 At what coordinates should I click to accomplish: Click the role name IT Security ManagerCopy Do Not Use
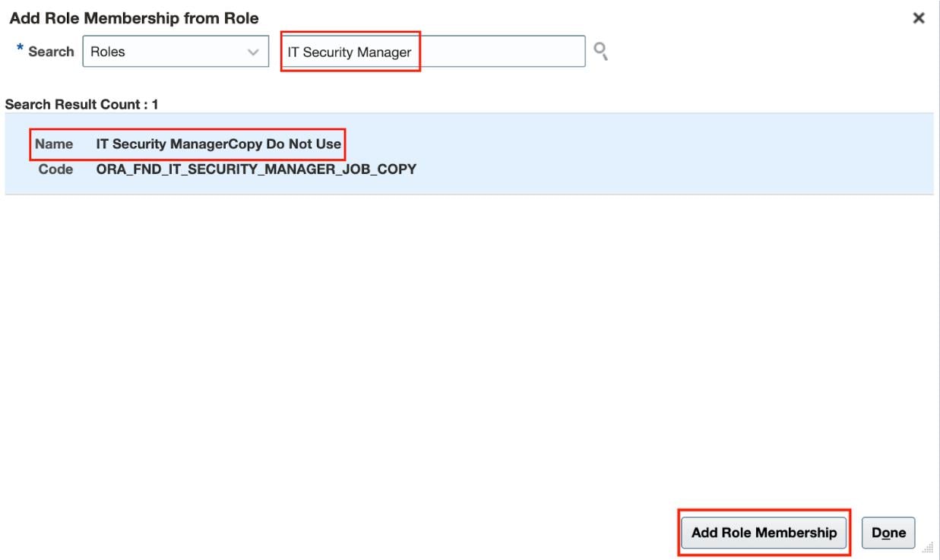coord(218,144)
